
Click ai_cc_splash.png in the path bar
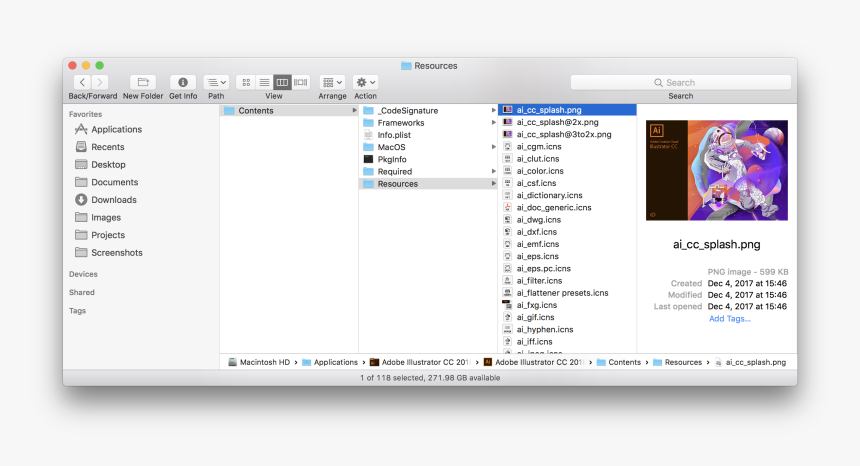(x=750, y=362)
